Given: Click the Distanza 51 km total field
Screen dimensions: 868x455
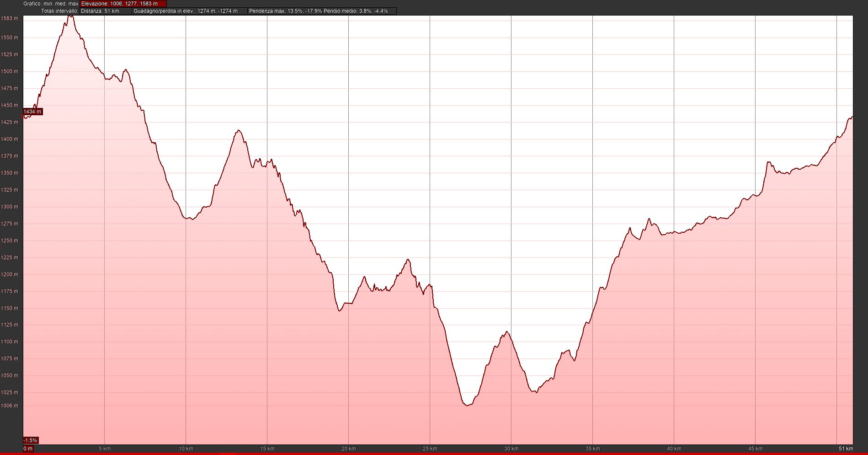Looking at the screenshot, I should click(x=105, y=11).
